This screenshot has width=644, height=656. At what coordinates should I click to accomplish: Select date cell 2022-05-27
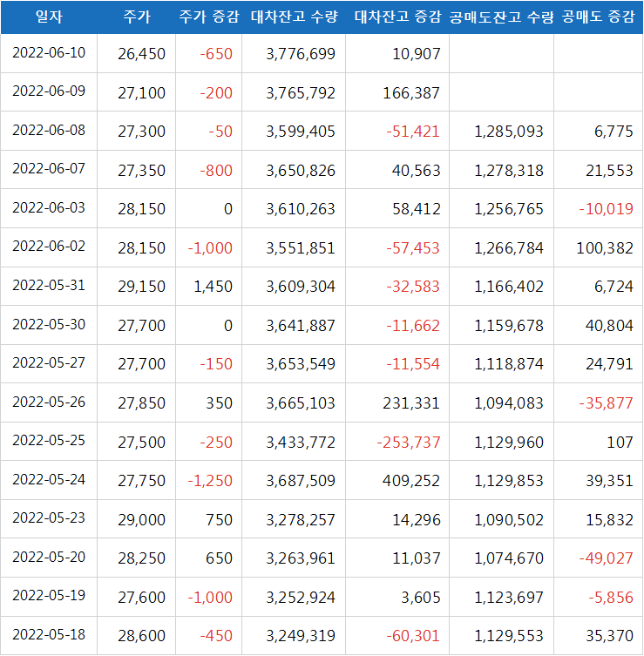pos(49,362)
